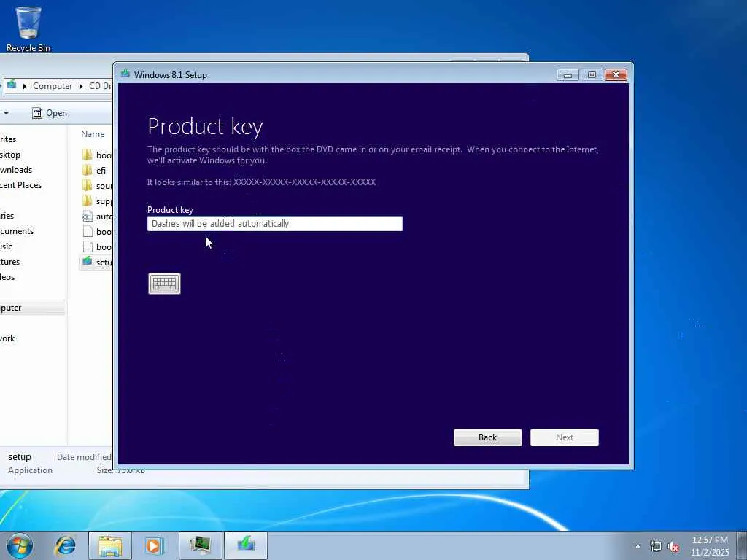Open Pictures library in navigation pane

click(x=10, y=262)
